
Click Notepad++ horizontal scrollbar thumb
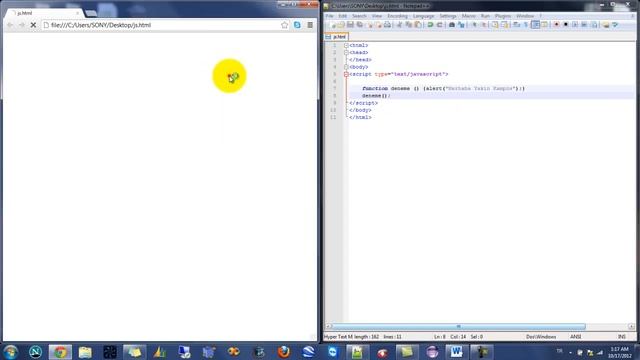[458, 327]
